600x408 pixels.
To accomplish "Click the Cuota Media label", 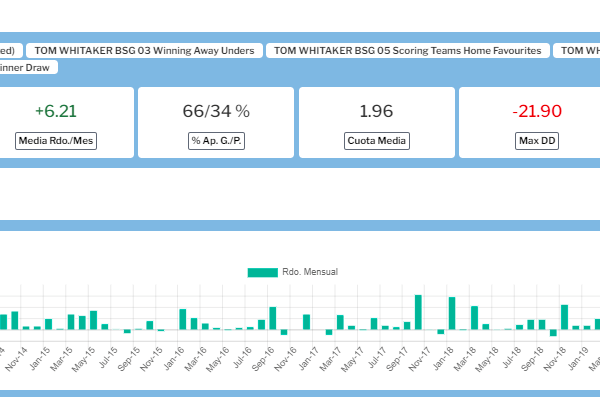I will pos(377,141).
